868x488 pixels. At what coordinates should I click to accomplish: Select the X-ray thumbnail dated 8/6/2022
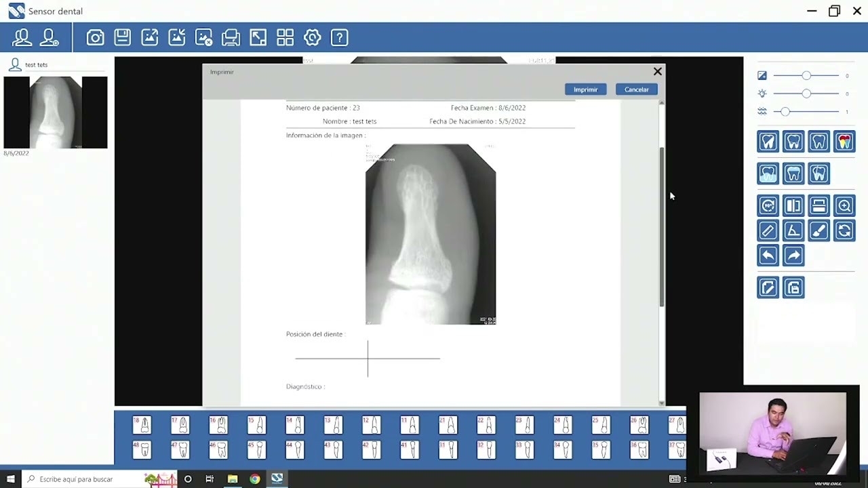pyautogui.click(x=56, y=113)
